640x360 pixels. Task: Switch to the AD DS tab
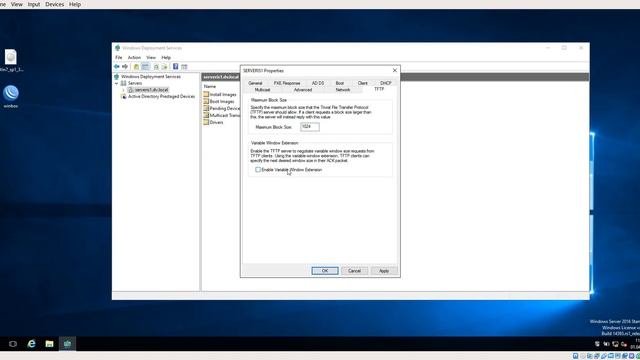[x=318, y=83]
